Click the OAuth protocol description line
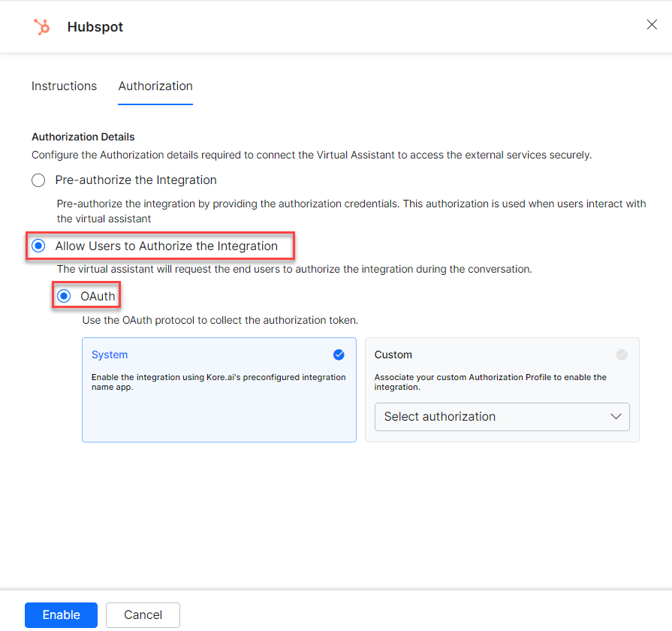 point(220,320)
